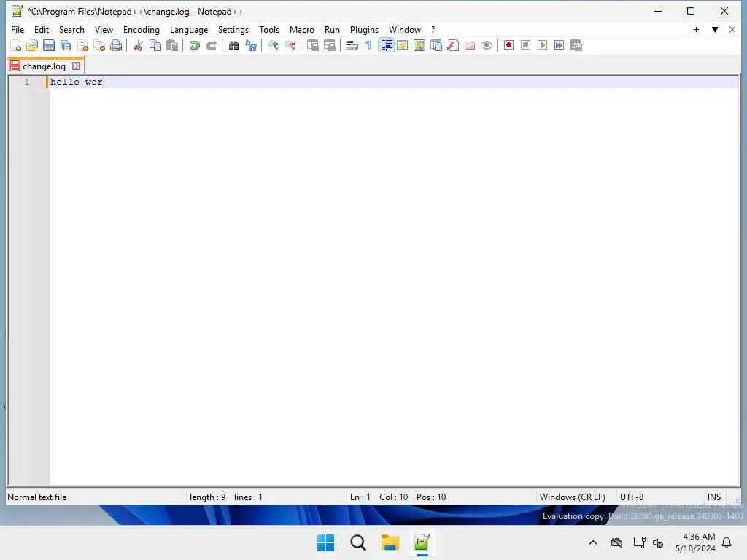Screen dimensions: 747x560
Task: Open the Search menu
Action: click(x=71, y=29)
